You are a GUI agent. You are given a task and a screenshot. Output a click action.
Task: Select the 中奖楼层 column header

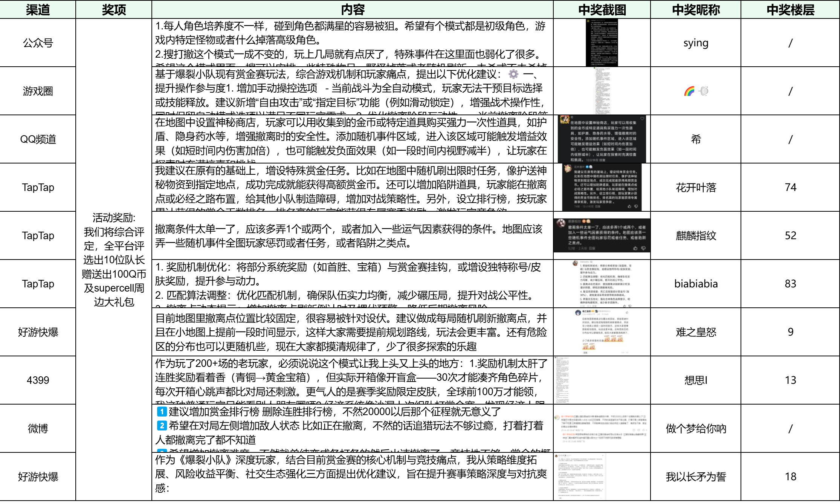(x=790, y=9)
